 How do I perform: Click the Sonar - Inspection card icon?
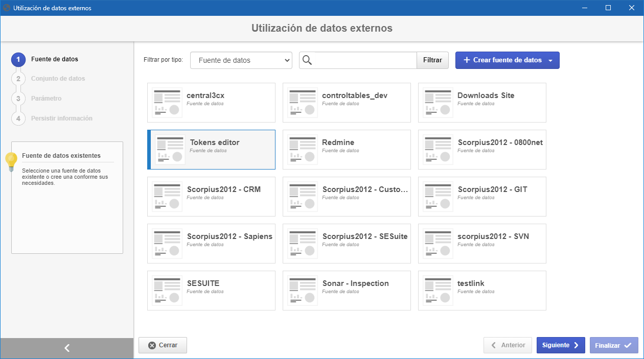[303, 291]
